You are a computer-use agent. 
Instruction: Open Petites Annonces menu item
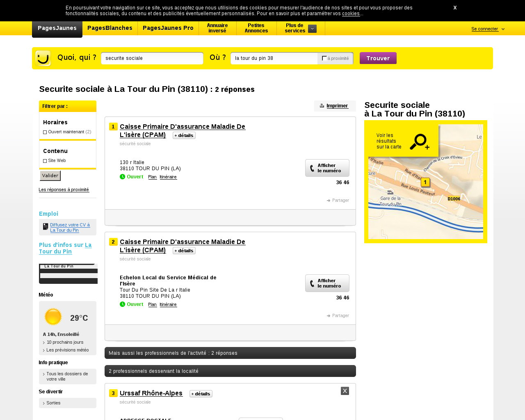click(x=256, y=28)
